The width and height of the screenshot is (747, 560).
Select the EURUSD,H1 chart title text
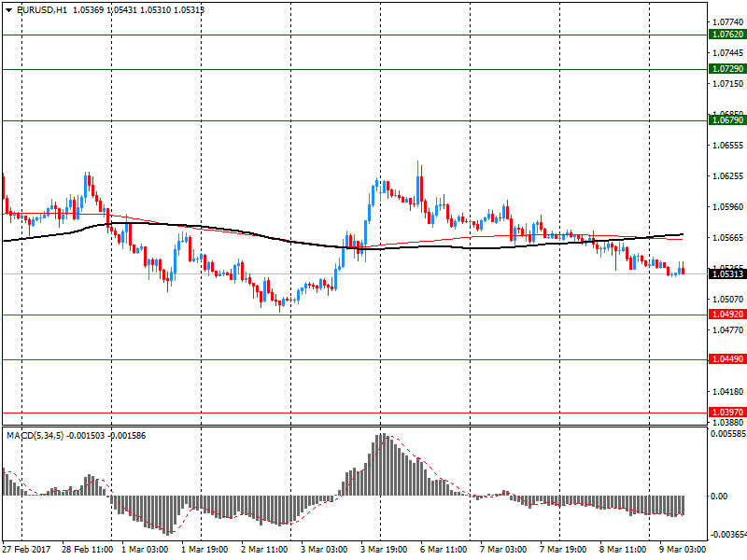[x=42, y=9]
